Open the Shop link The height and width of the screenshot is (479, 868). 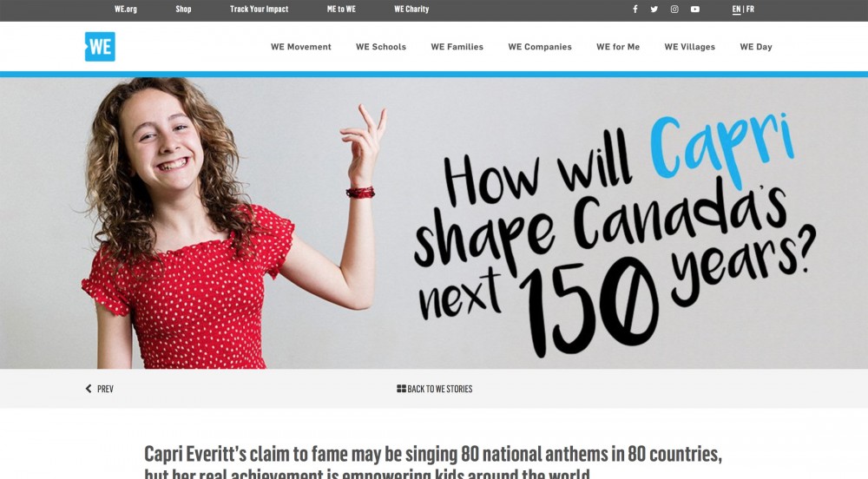pos(183,9)
